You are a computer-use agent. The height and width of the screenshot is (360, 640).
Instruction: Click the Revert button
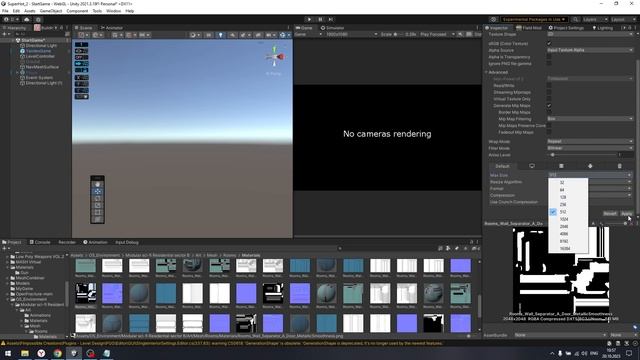pyautogui.click(x=610, y=213)
